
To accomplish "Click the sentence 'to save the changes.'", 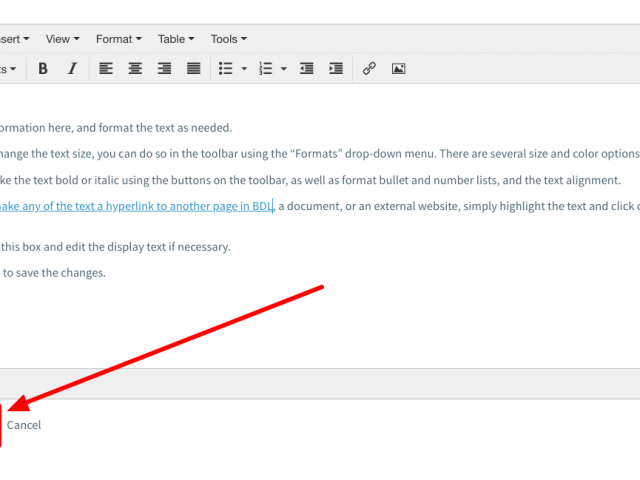I will [54, 273].
